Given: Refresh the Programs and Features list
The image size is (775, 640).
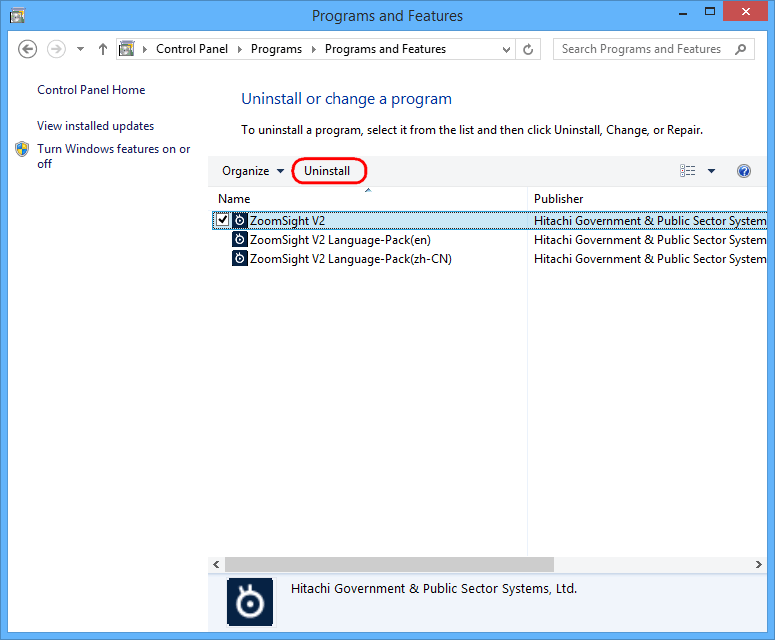Looking at the screenshot, I should click(528, 49).
